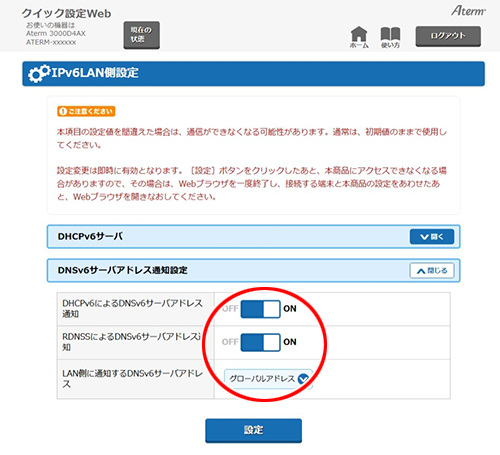Click the Aterm 3000D4AX device name text
Image resolution: width=500 pixels, height=455 pixels.
click(x=56, y=33)
